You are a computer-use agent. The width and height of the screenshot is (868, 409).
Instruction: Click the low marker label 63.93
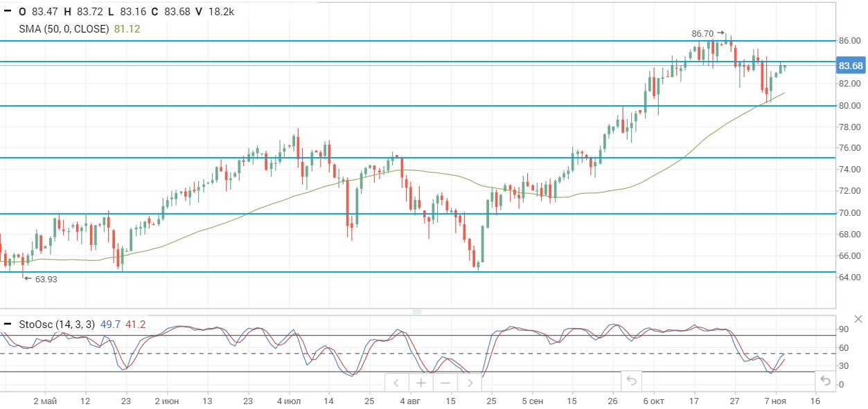(46, 280)
